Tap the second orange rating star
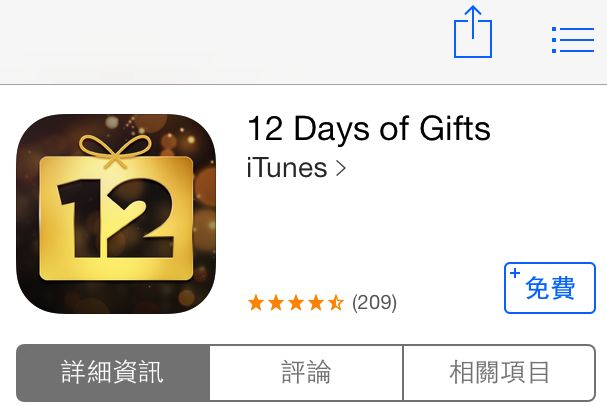 (x=276, y=303)
